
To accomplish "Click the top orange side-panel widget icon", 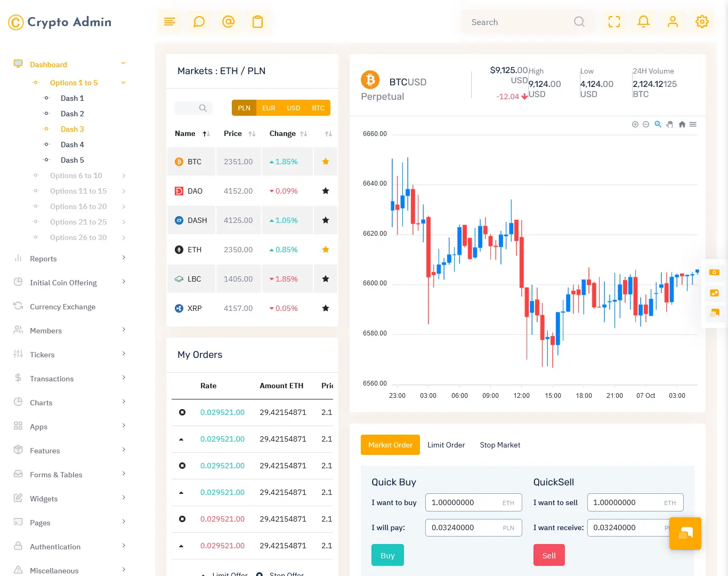I will [715, 273].
